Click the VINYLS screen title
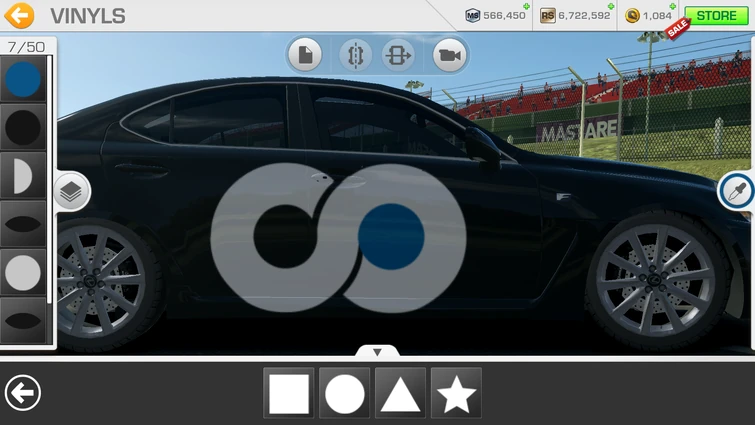Image resolution: width=755 pixels, height=425 pixels. click(x=88, y=16)
